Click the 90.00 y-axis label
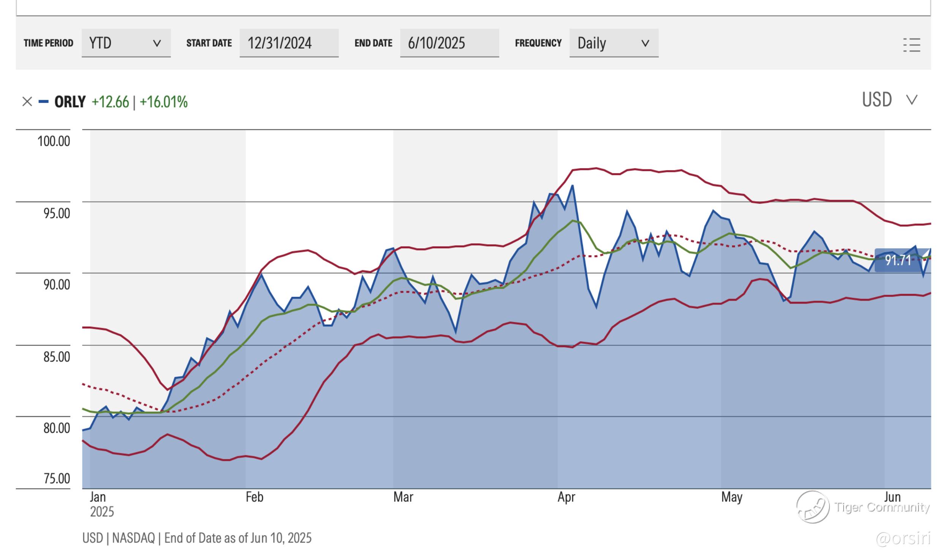The height and width of the screenshot is (560, 950). [x=57, y=284]
